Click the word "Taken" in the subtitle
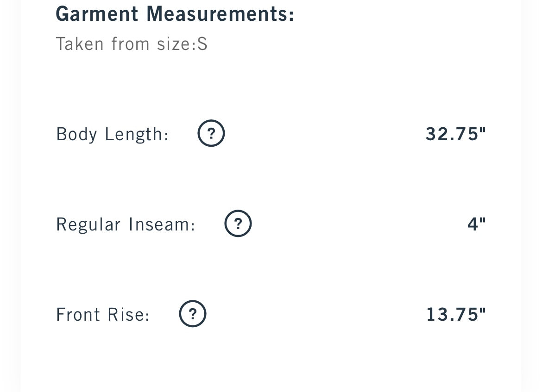The width and height of the screenshot is (542, 392). (x=80, y=44)
